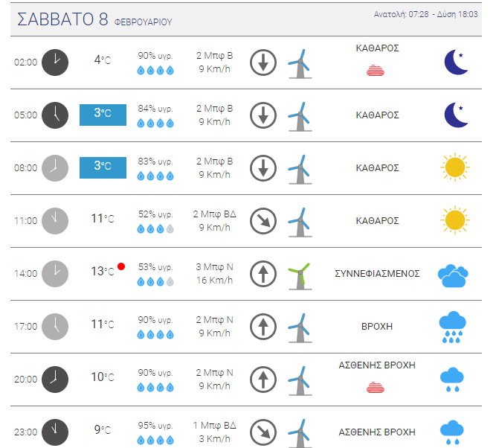Click the green wind turbine at 14:00
Screen dimensions: 499x448
pos(300,276)
